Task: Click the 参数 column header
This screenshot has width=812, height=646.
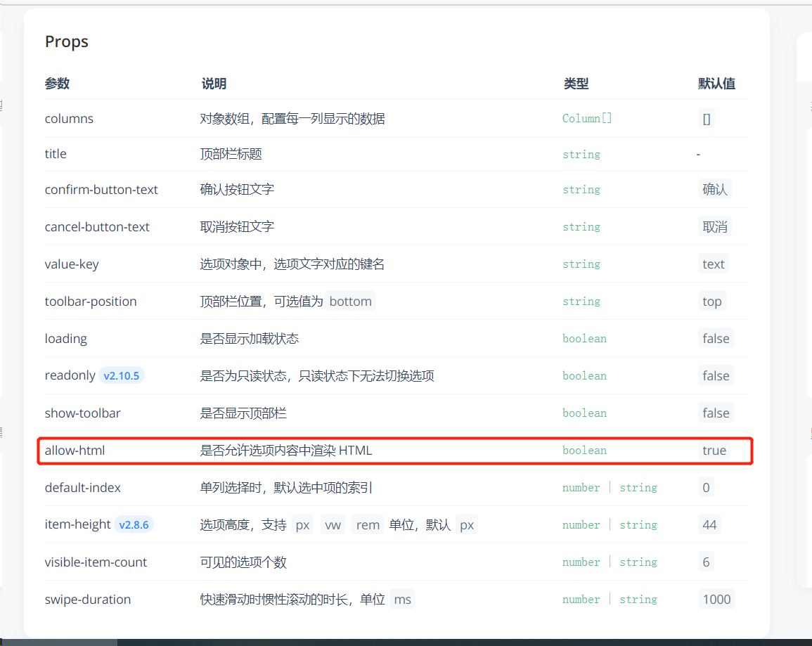Action: 57,84
